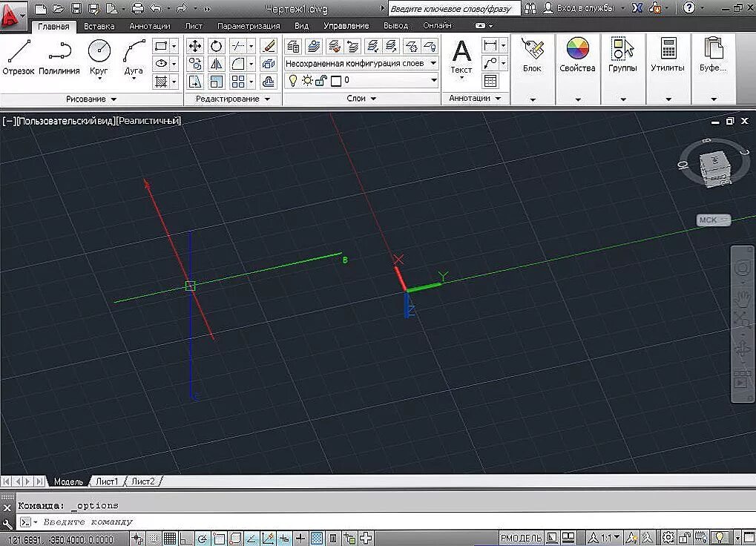Activate the Copy edit tool

coord(195,64)
